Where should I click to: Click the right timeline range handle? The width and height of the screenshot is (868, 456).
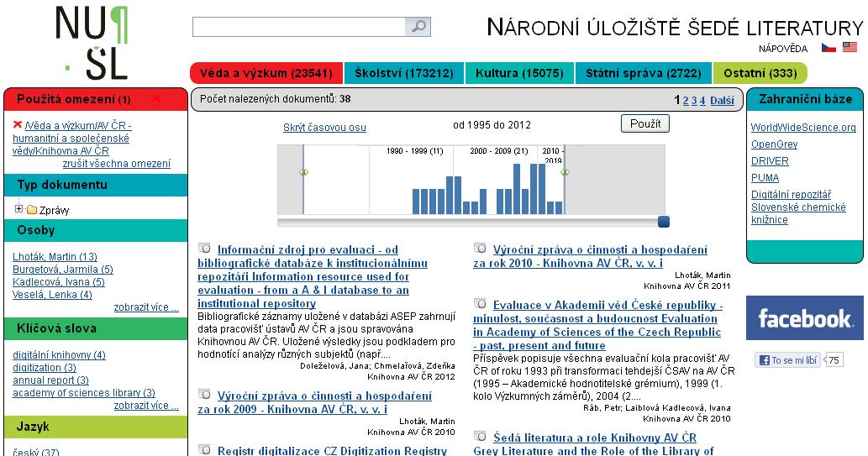coord(565,172)
